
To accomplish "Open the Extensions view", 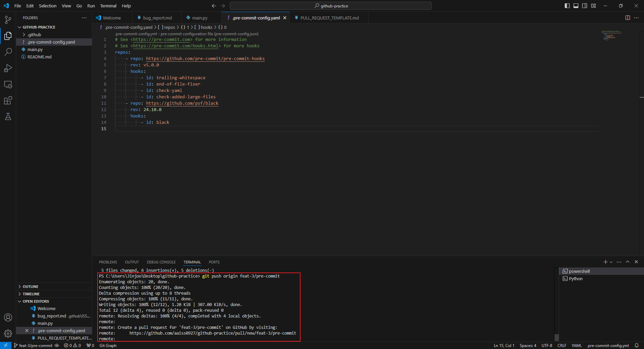I will point(8,100).
